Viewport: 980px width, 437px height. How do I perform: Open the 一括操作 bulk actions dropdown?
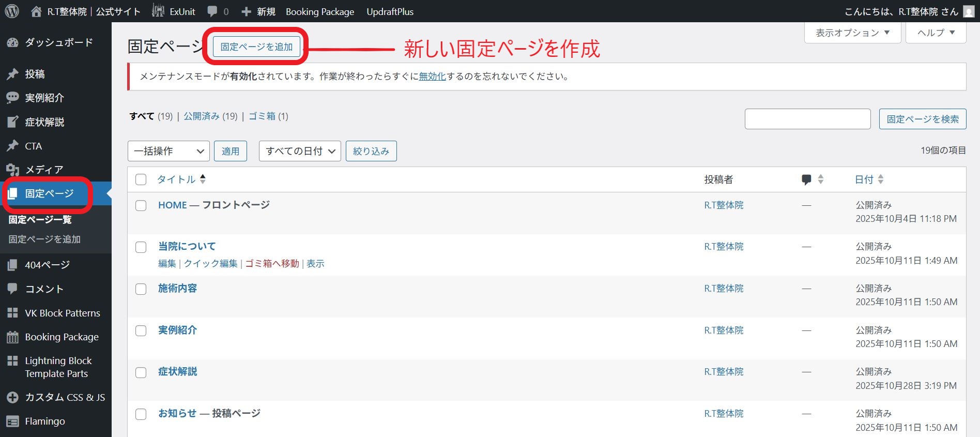point(169,151)
